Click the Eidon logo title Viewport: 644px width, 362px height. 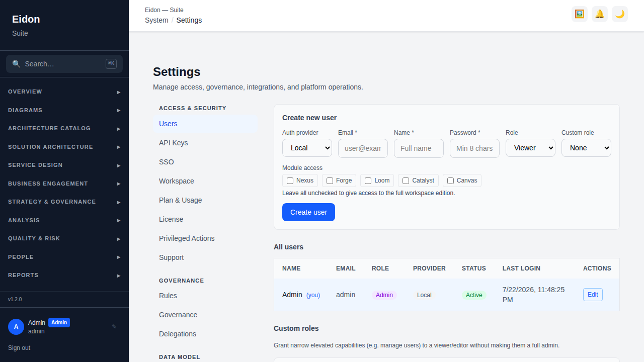pyautogui.click(x=26, y=19)
